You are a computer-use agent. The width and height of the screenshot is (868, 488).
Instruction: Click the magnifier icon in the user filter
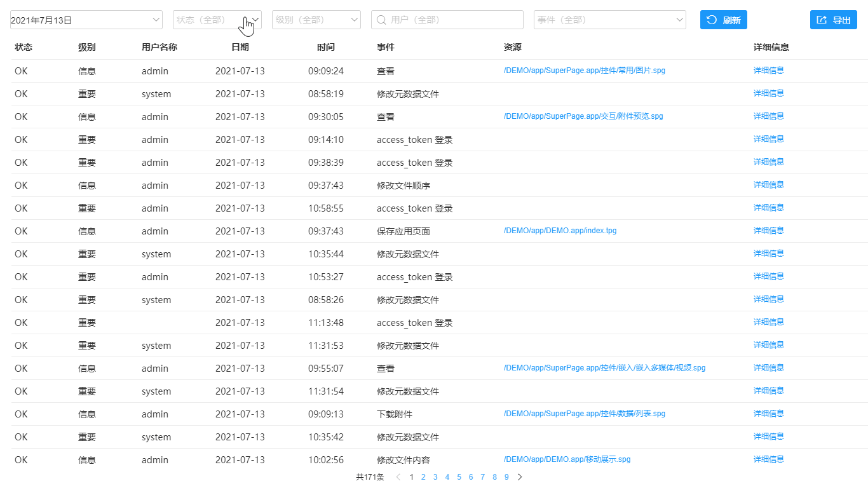pyautogui.click(x=381, y=20)
